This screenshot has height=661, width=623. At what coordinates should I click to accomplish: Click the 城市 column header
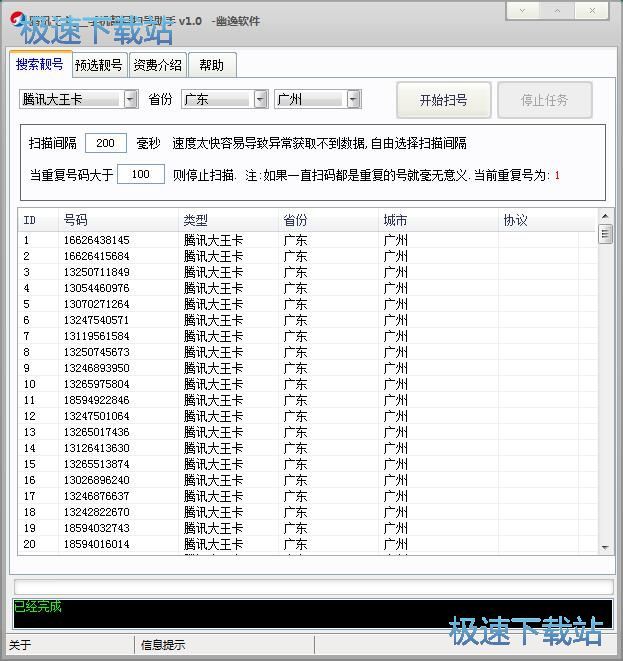(x=438, y=220)
